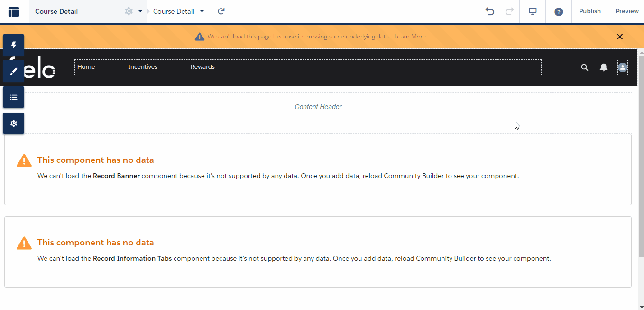Expand dropdown arrow beside the settings gear
This screenshot has width=644, height=310.
pyautogui.click(x=140, y=11)
